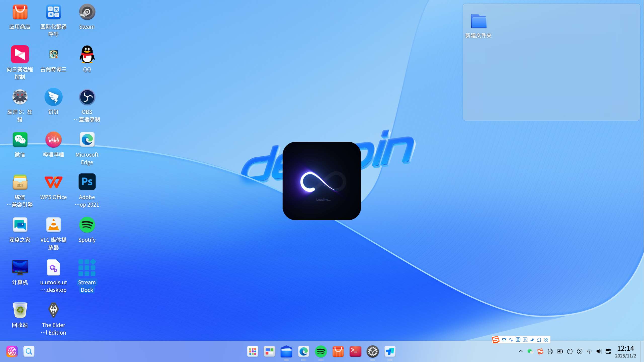Viewport: 644px width, 362px height.
Task: Click the power button in tray
Action: tap(570, 351)
